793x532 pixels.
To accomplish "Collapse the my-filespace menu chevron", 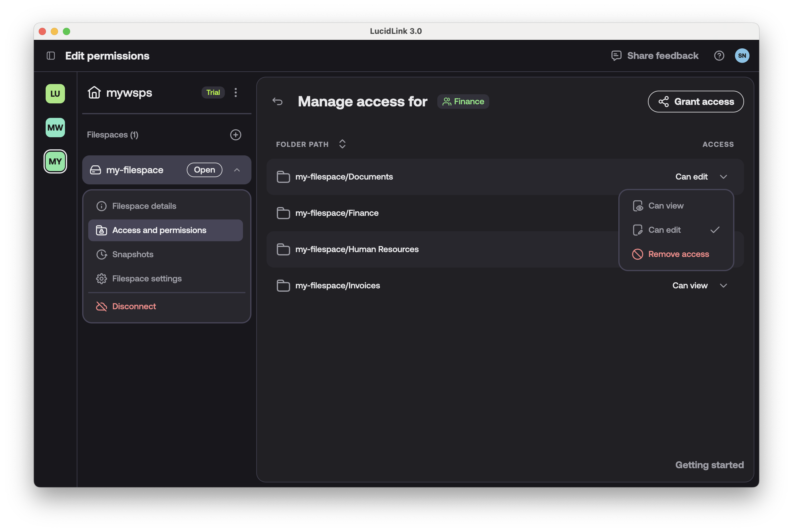I will pyautogui.click(x=237, y=170).
